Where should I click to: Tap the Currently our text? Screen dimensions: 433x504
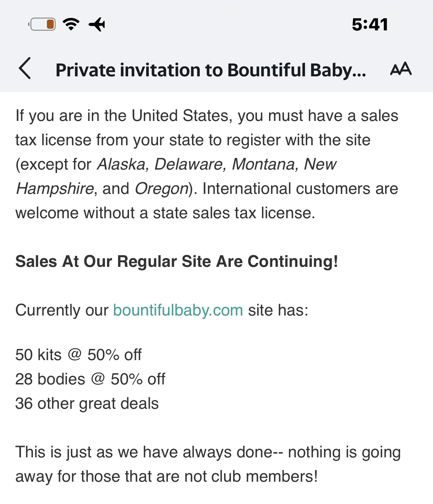tap(62, 310)
